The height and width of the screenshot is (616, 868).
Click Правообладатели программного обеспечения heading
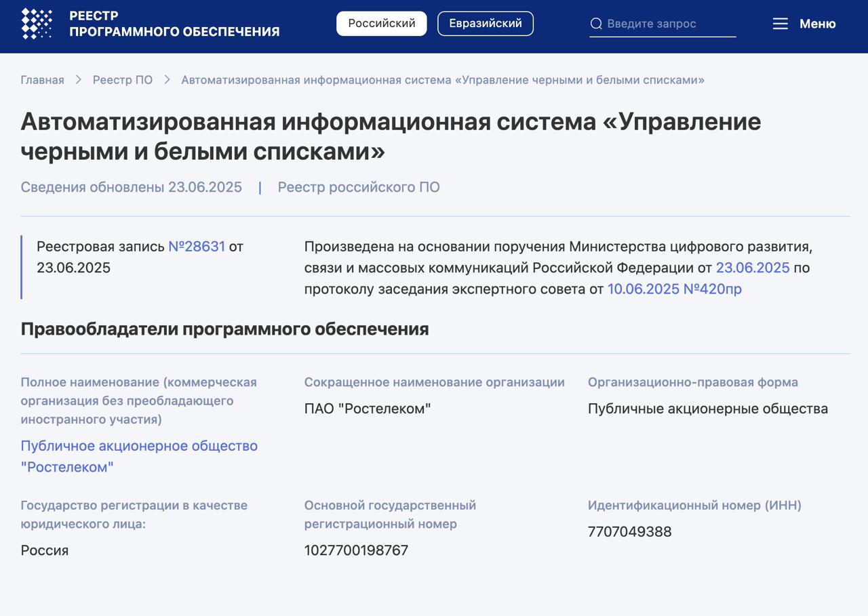coord(224,329)
